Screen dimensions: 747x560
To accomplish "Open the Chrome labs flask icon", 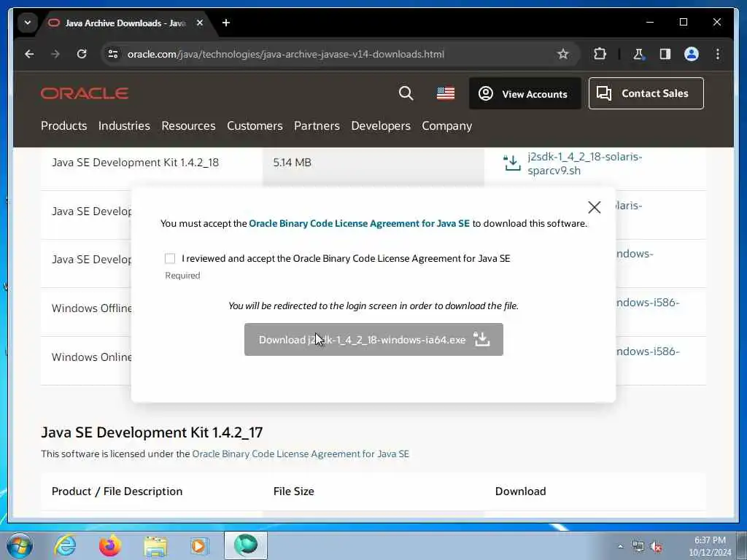I will click(x=638, y=54).
